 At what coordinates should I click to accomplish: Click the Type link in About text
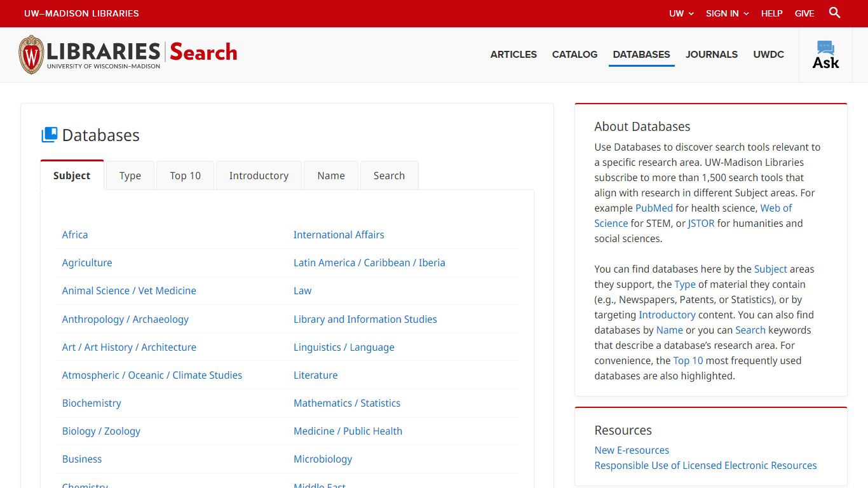685,284
